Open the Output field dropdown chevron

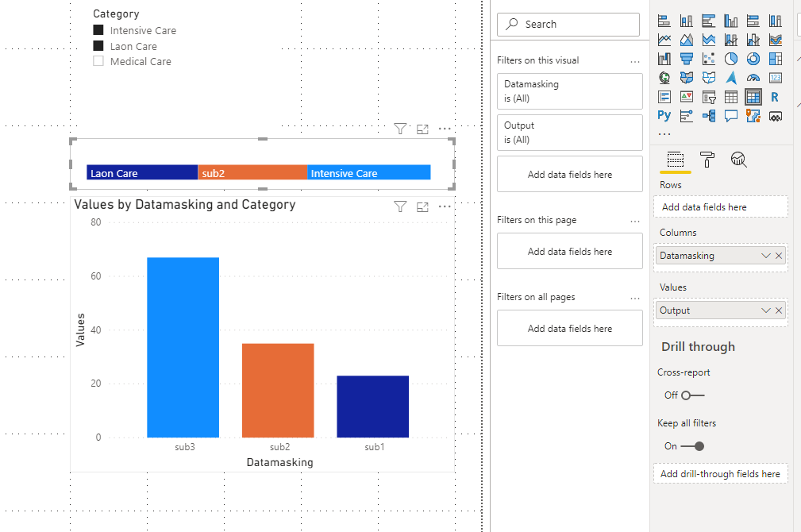(x=765, y=310)
